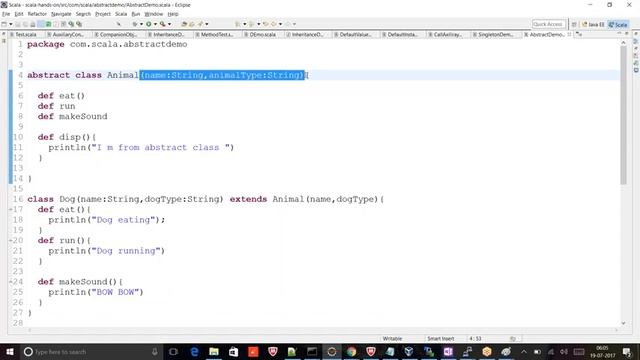Click the Forward navigation arrow icon

[x=287, y=24]
